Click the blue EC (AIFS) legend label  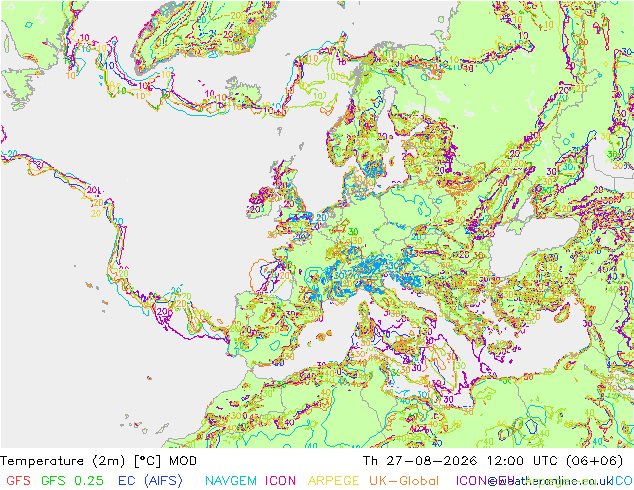(x=150, y=480)
